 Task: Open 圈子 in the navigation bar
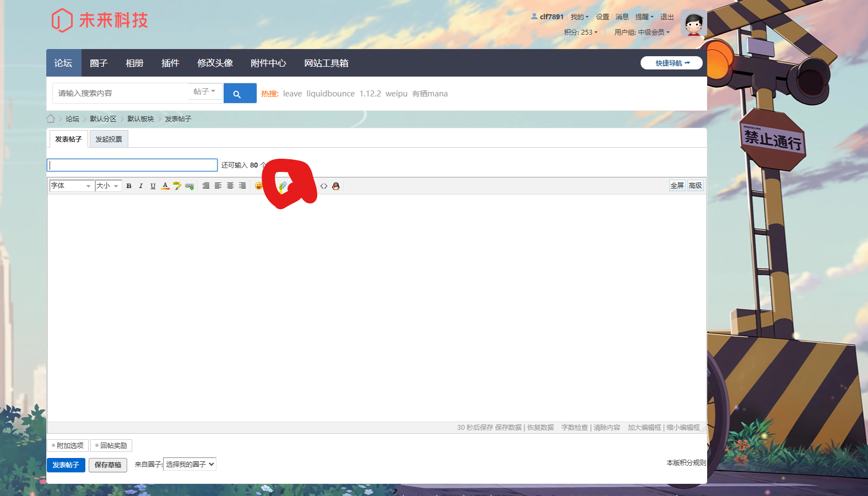coord(99,63)
